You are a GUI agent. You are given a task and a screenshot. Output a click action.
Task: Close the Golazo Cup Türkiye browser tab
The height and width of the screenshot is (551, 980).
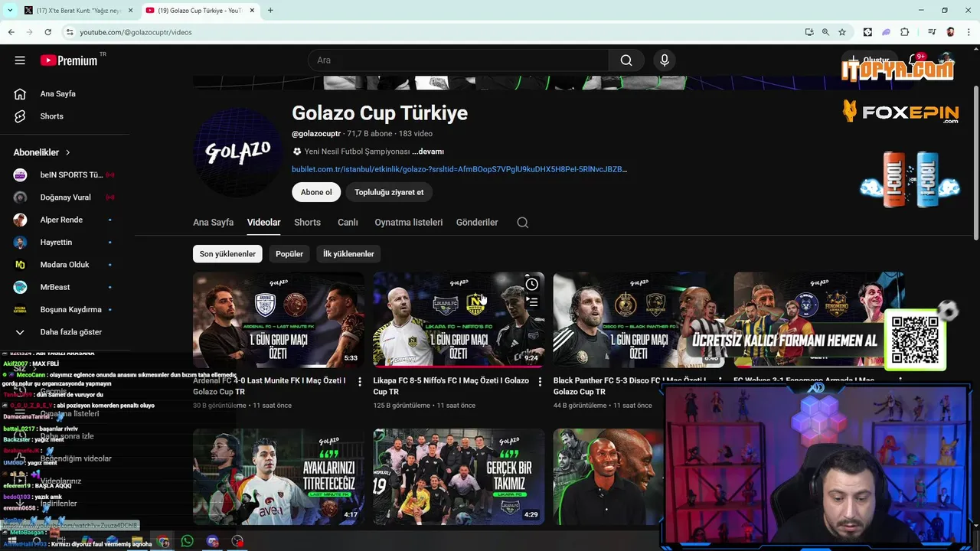click(252, 11)
